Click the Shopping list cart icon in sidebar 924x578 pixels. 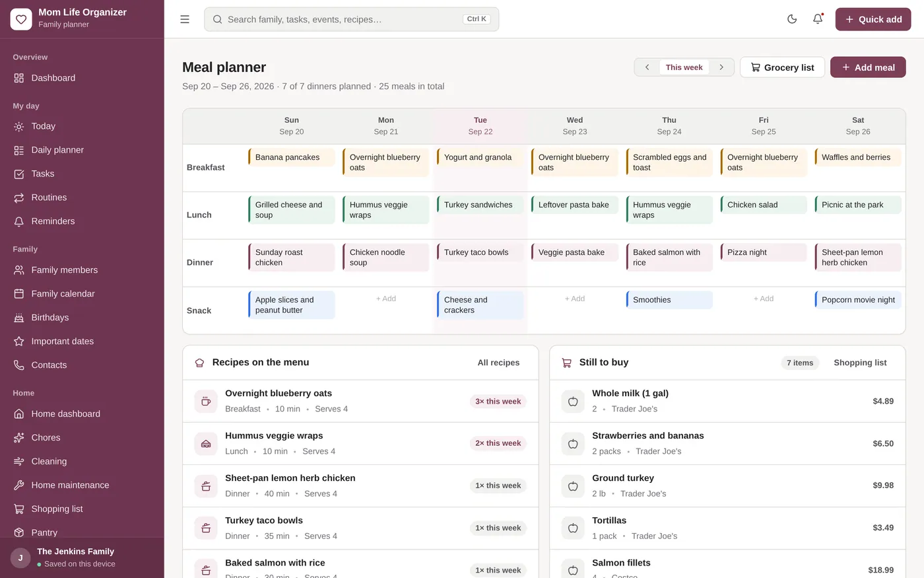19,509
